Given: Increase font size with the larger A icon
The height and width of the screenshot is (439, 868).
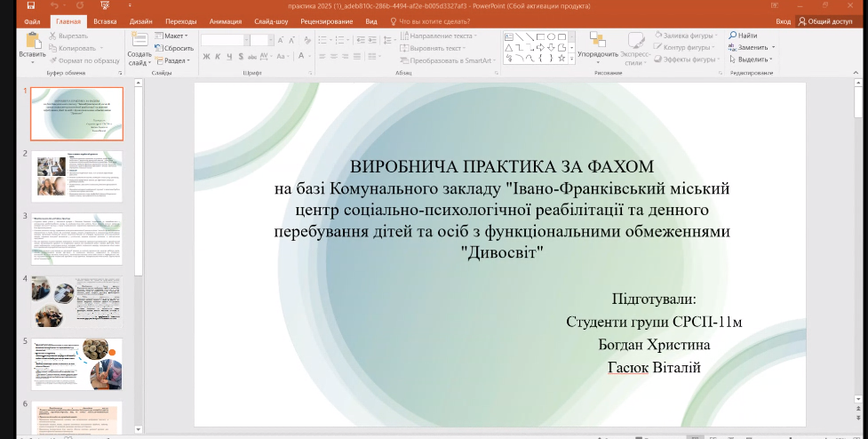Looking at the screenshot, I should coord(281,40).
